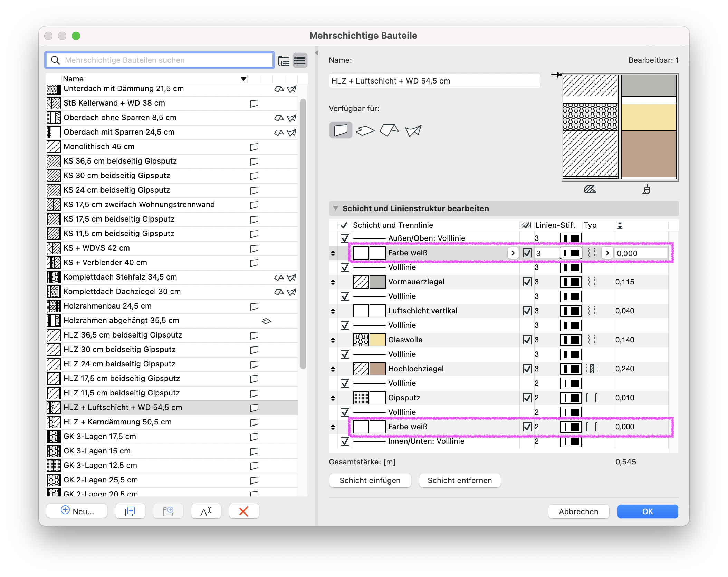
Task: Switch to list view icon
Action: (x=300, y=61)
